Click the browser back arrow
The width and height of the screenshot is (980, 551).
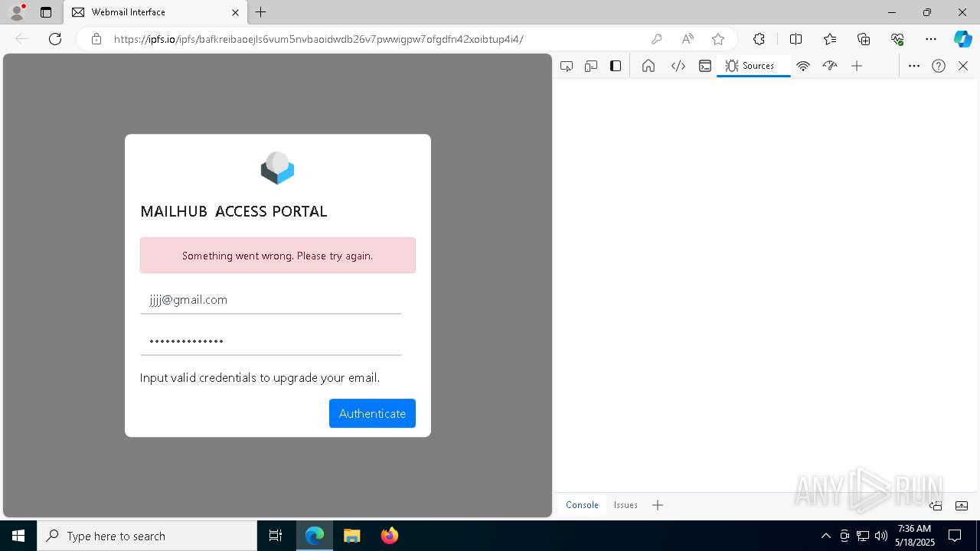coord(21,39)
